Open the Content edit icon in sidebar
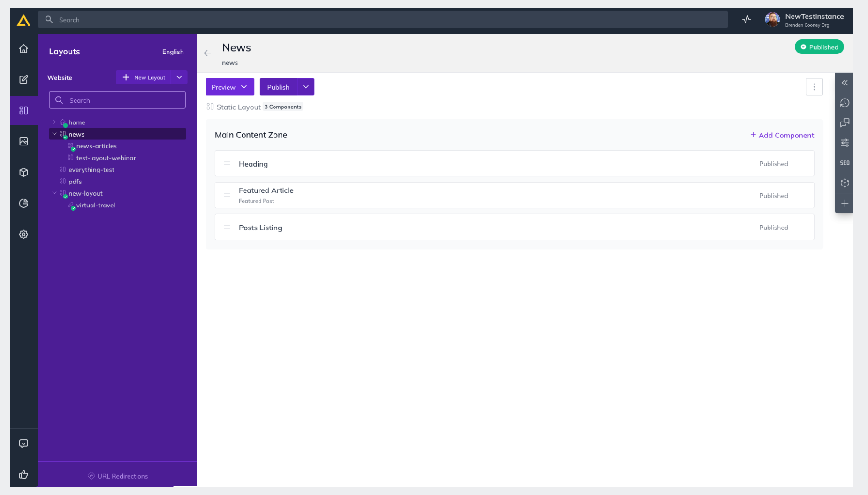The image size is (868, 495). (x=23, y=79)
